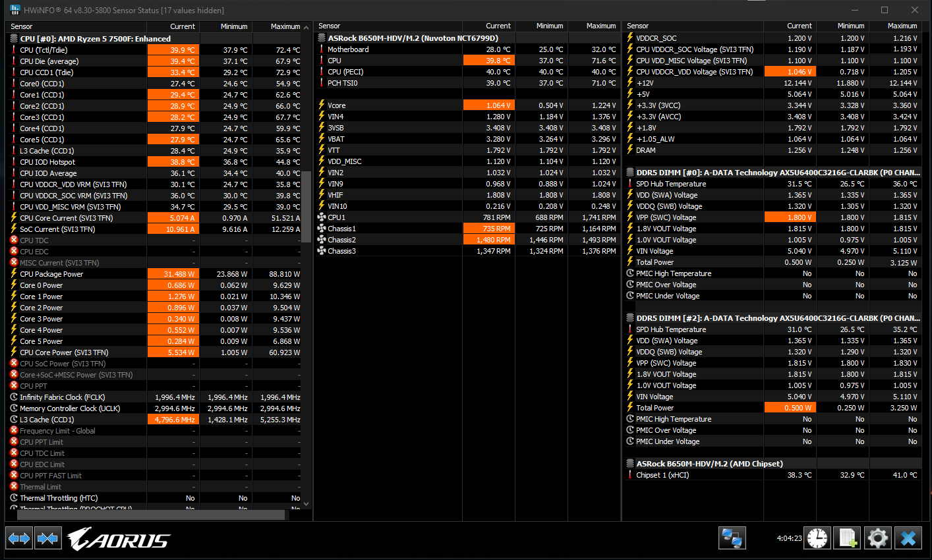Click Sensor column header in the CPU panel
This screenshot has width=932, height=560.
(77, 26)
